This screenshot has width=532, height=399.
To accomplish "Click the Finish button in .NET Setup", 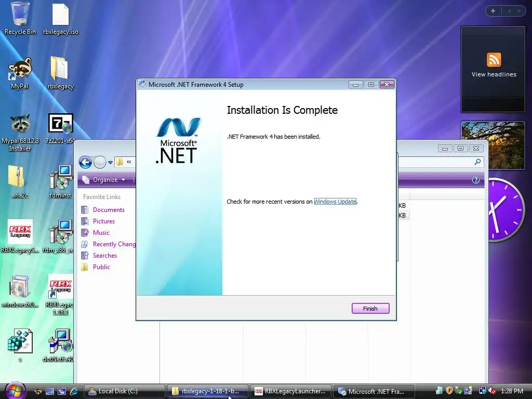I will (x=370, y=309).
